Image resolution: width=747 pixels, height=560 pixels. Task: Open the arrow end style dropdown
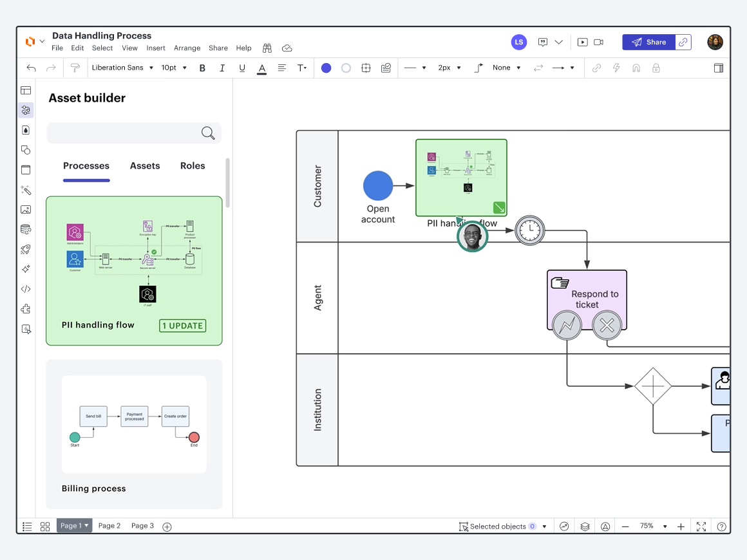563,68
